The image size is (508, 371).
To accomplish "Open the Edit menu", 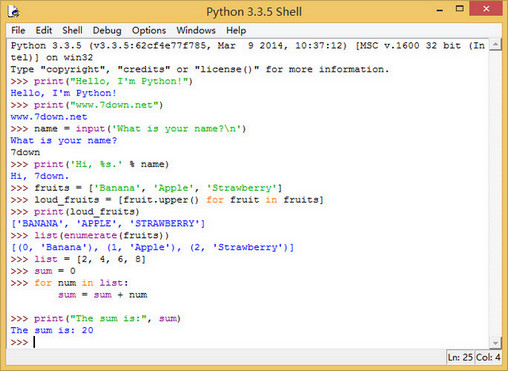I will (44, 30).
